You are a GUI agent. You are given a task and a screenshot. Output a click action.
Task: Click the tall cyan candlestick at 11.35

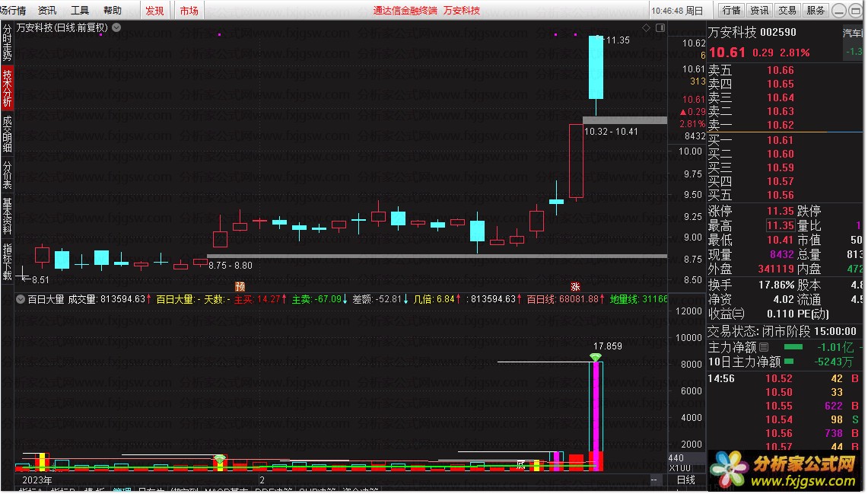[x=596, y=68]
